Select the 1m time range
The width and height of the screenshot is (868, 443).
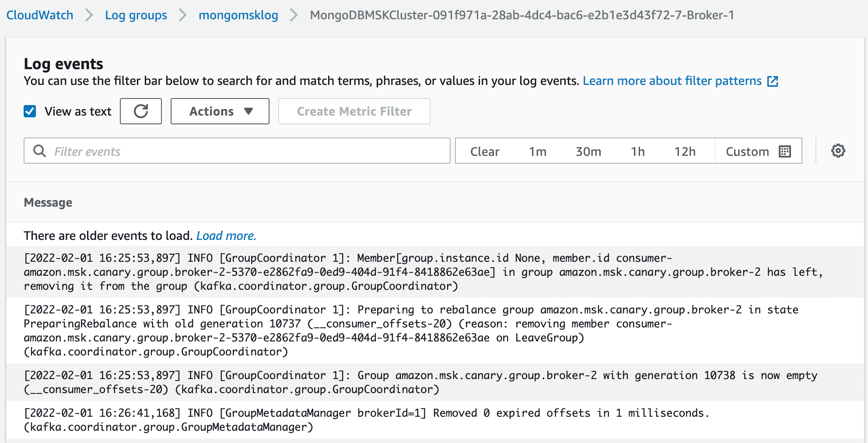tap(538, 151)
